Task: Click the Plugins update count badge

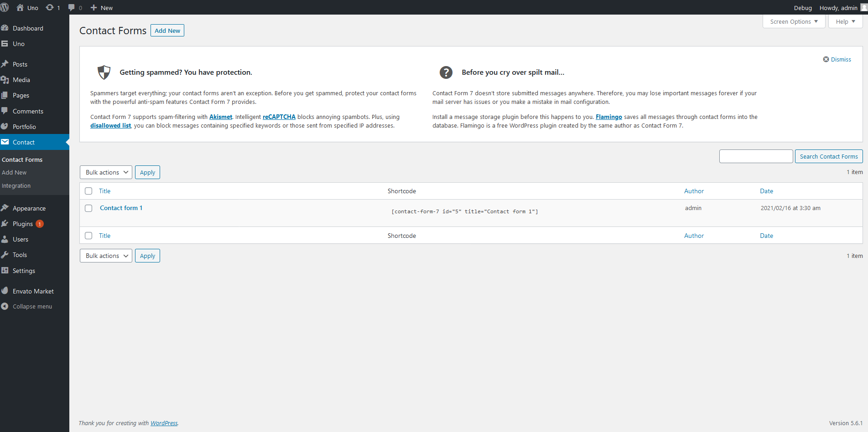Action: pos(40,224)
